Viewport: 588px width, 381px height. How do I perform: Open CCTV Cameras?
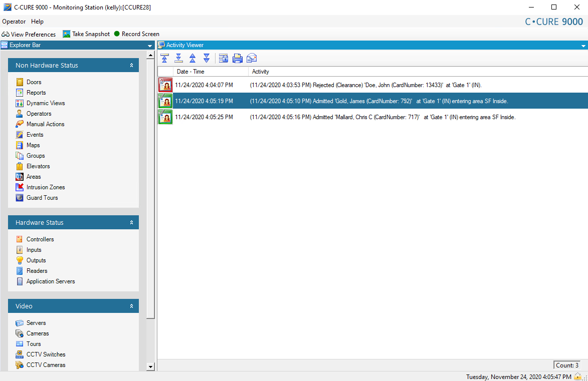click(x=46, y=364)
